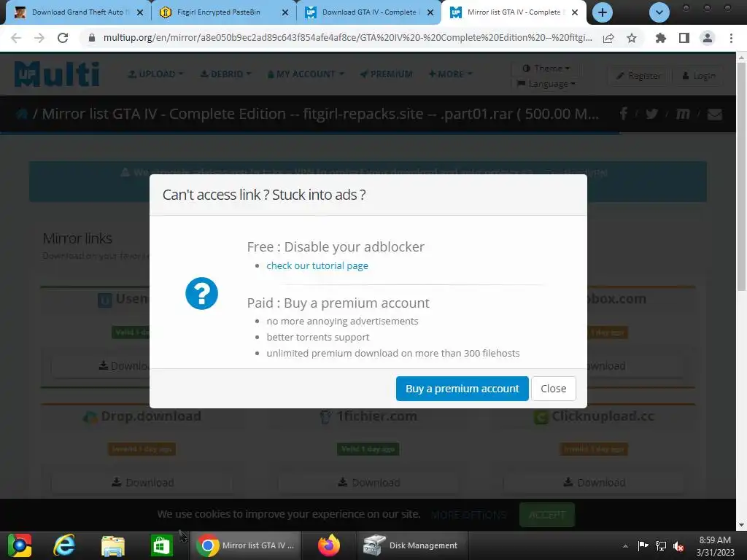This screenshot has width=747, height=560.
Task: Close the modal with the Close button
Action: [x=553, y=389]
